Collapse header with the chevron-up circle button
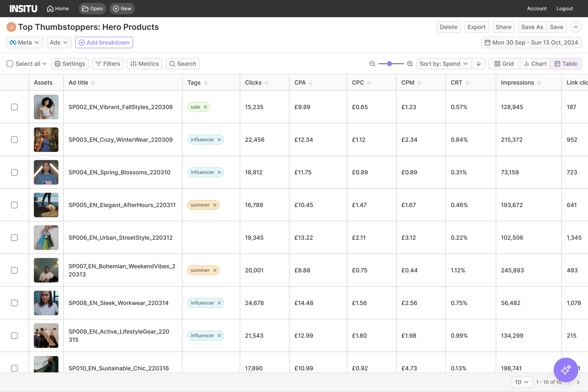588x392 pixels. pos(576,27)
